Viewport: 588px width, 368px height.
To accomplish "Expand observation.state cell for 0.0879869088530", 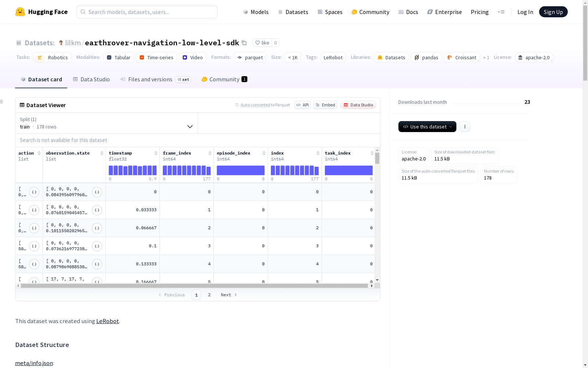I will coord(97,264).
